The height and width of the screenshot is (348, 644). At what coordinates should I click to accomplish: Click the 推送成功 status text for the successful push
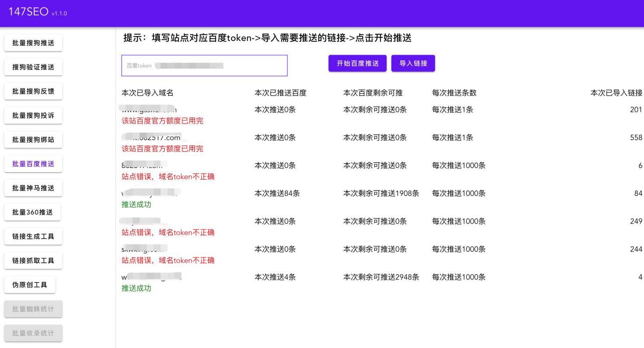pyautogui.click(x=137, y=204)
